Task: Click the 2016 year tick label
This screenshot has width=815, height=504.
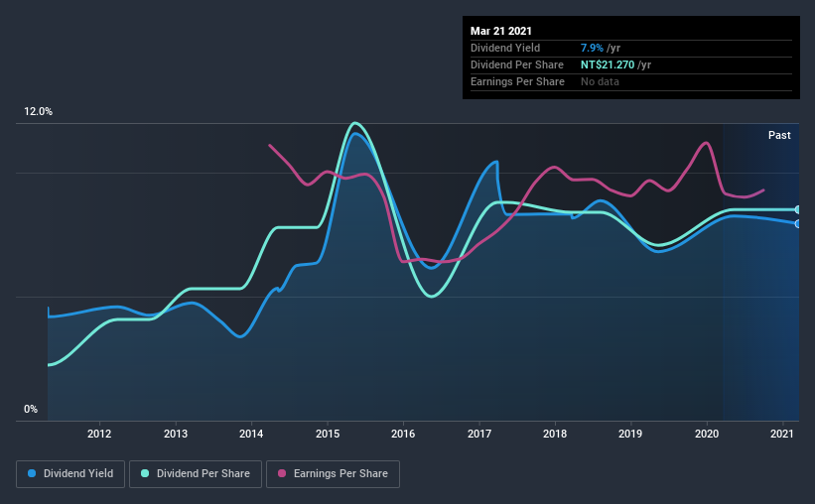Action: tap(403, 434)
